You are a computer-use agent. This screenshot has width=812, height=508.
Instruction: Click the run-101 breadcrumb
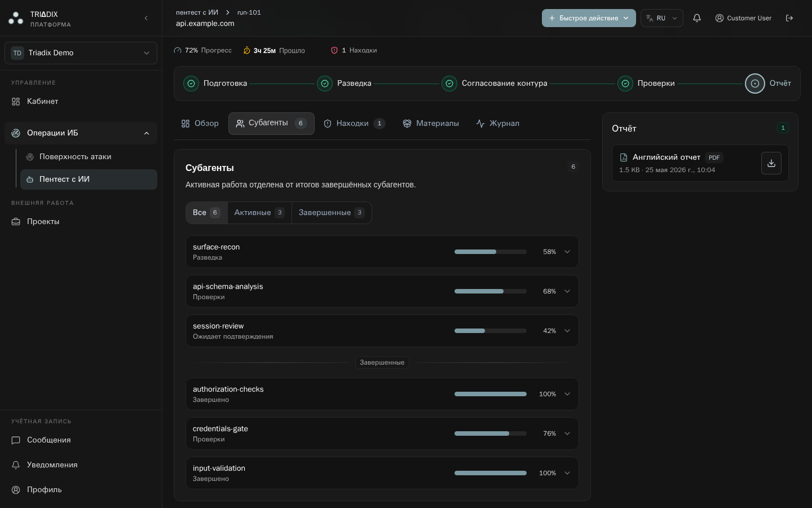[x=249, y=12]
